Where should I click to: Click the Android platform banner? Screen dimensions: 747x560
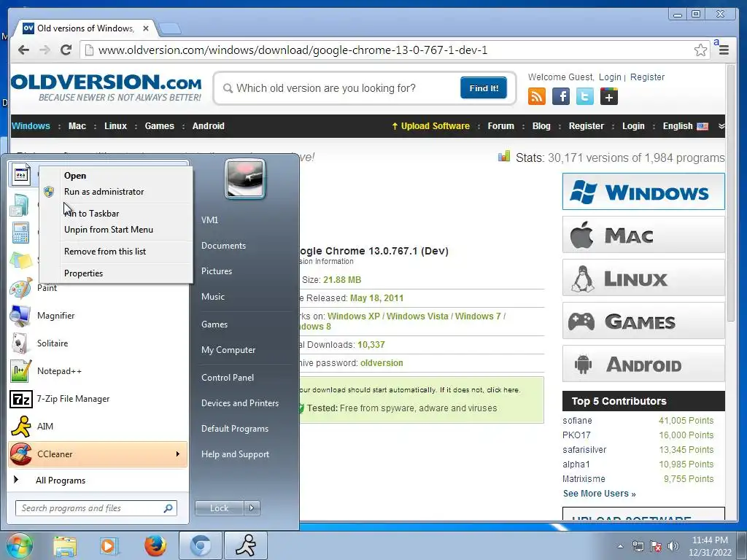click(643, 364)
